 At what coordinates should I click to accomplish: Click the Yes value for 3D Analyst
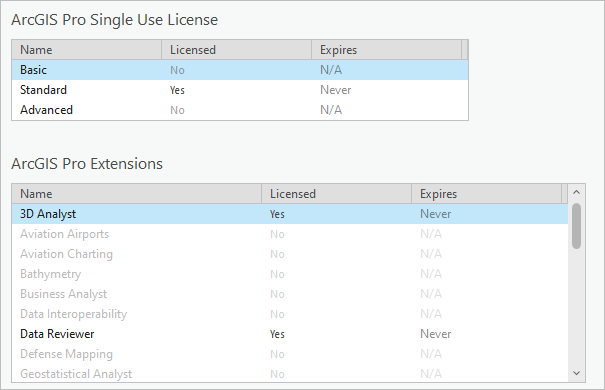(x=277, y=214)
